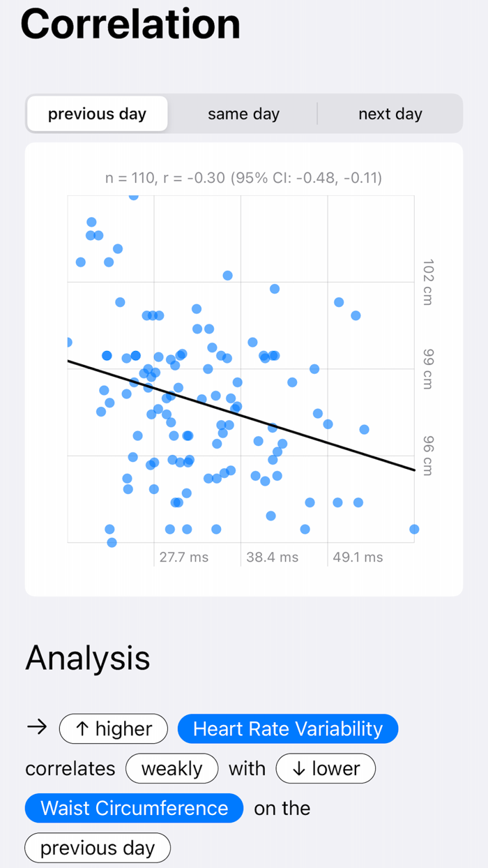Switch to the "next day" tab
488x868 pixels.
click(390, 114)
